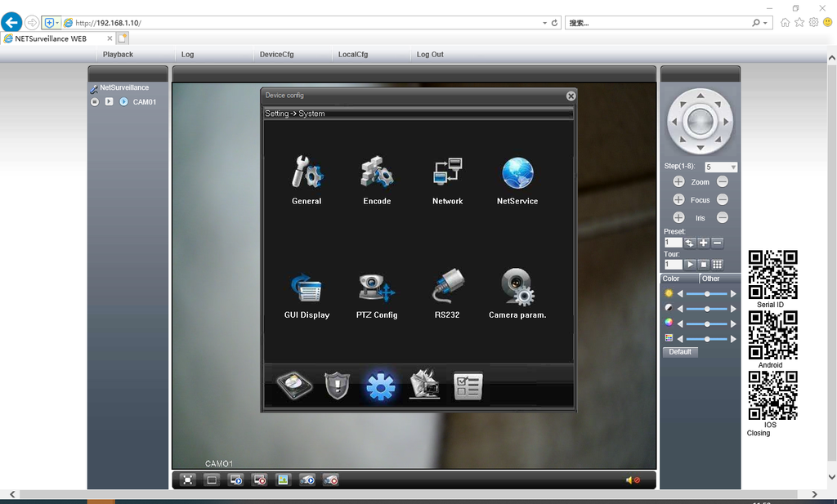Open the Playback menu
This screenshot has height=504, width=837.
point(118,55)
